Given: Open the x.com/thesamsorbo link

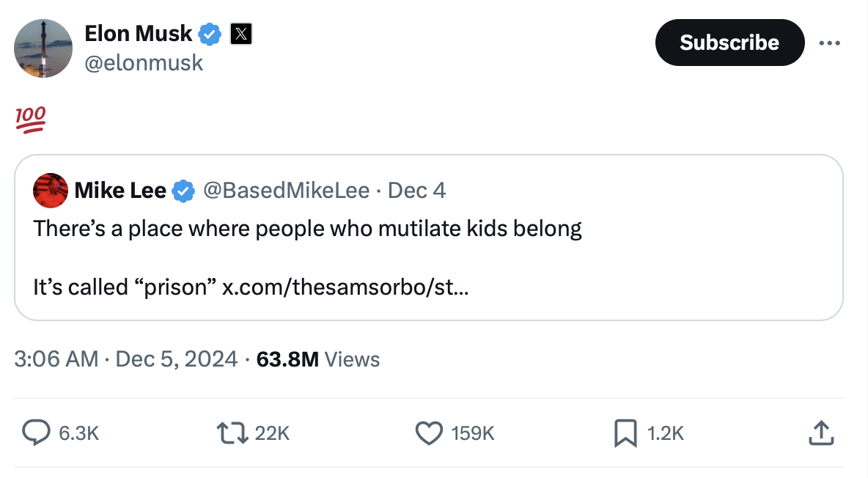Looking at the screenshot, I should point(345,287).
